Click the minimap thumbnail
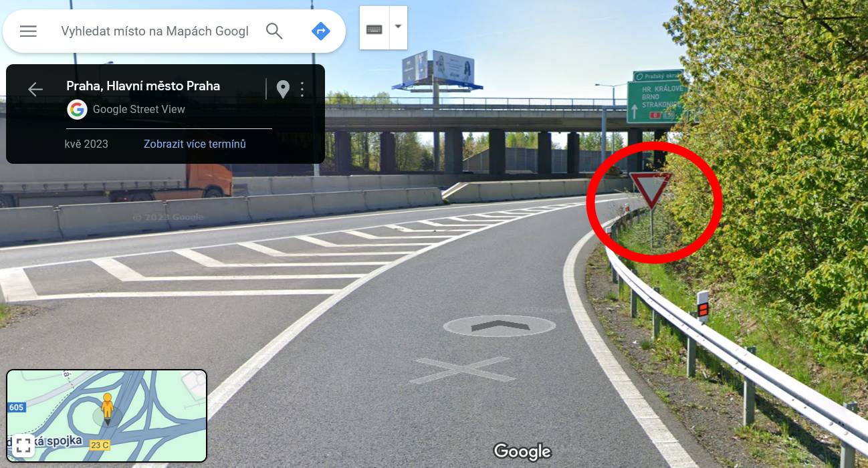This screenshot has height=468, width=868. (107, 416)
